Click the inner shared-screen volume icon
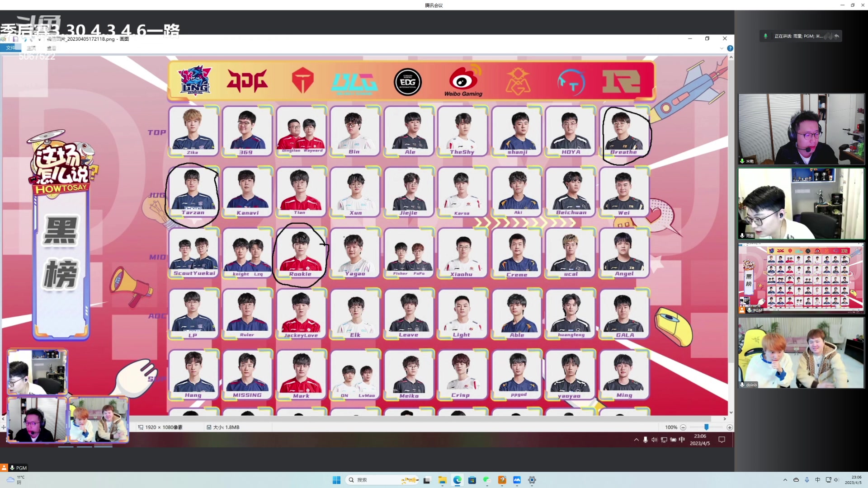868x488 pixels. point(654,440)
